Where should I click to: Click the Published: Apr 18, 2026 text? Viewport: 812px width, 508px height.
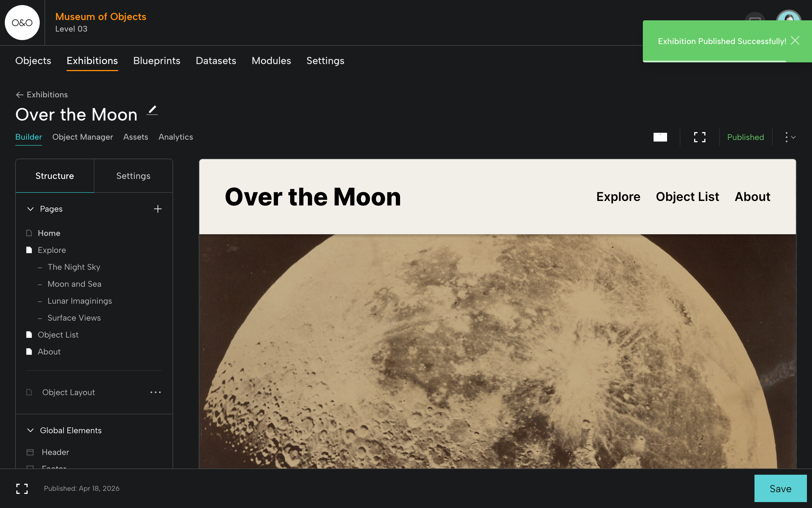point(81,489)
